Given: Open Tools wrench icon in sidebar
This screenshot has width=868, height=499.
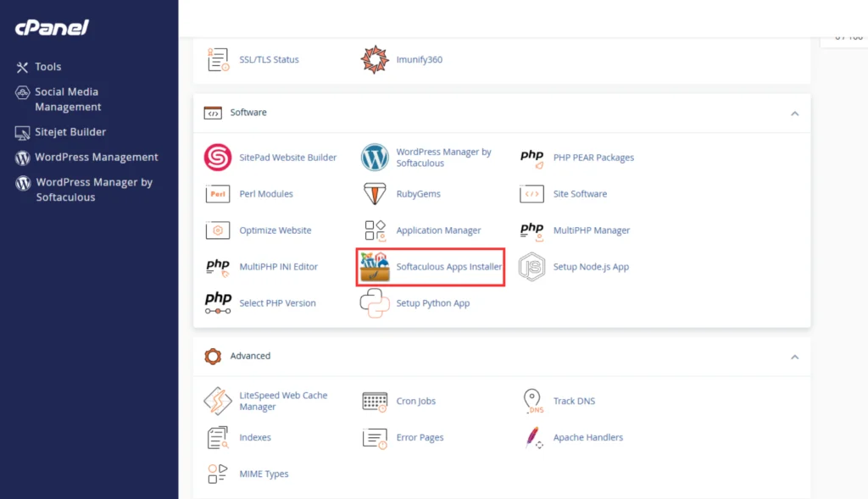Looking at the screenshot, I should pyautogui.click(x=22, y=67).
